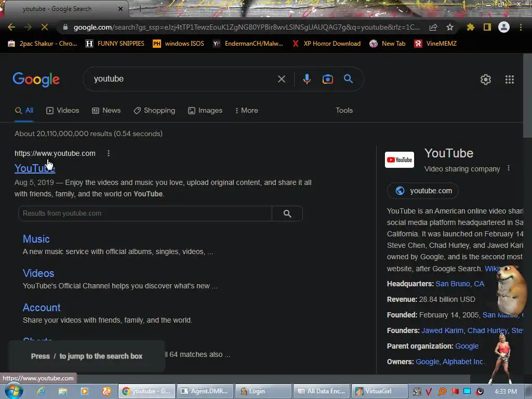
Task: Open the windows ISOS bookmark
Action: (x=179, y=44)
